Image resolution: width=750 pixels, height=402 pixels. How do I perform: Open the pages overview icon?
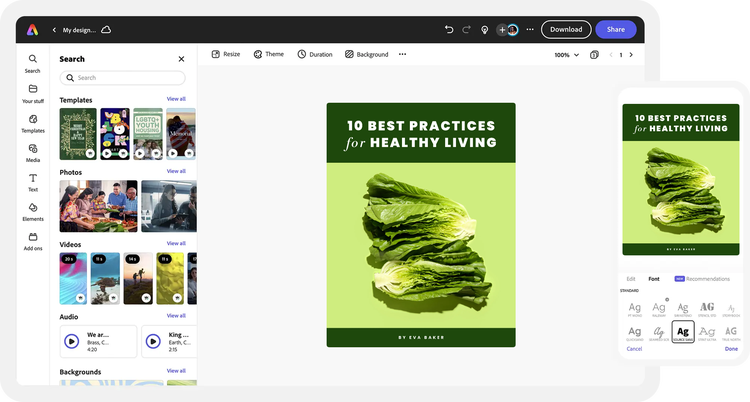tap(594, 55)
